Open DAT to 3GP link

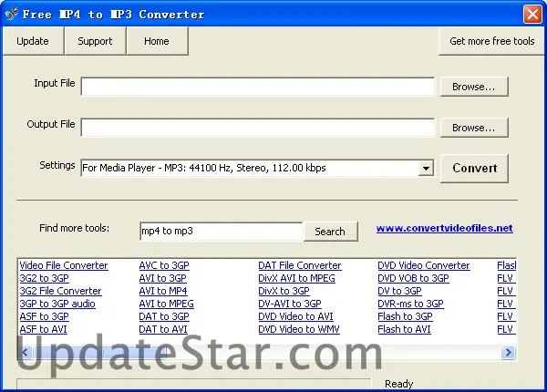[x=164, y=316]
